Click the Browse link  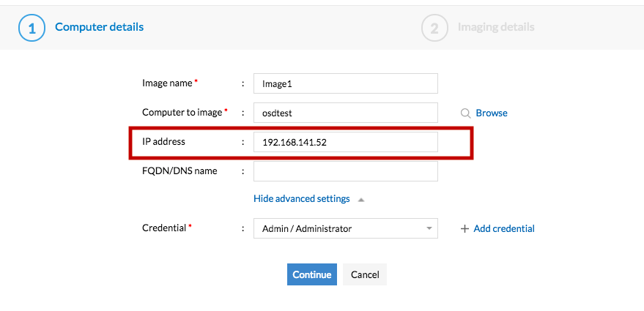[x=492, y=113]
